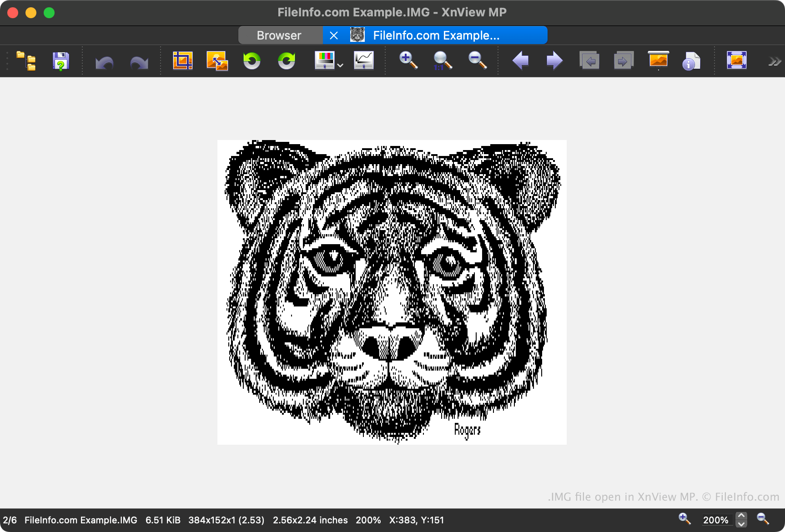Click the status bar zoom out icon

763,519
